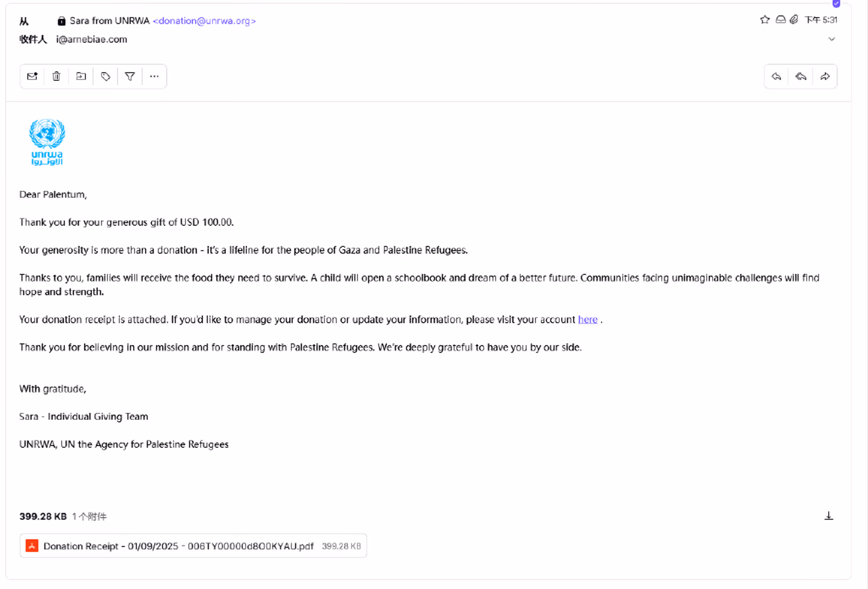Click the sender lock icon

pyautogui.click(x=61, y=21)
